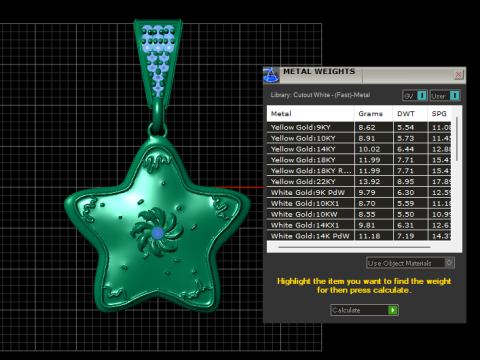480x360 pixels.
Task: Click the 6.30 DWT value
Action: [406, 193]
